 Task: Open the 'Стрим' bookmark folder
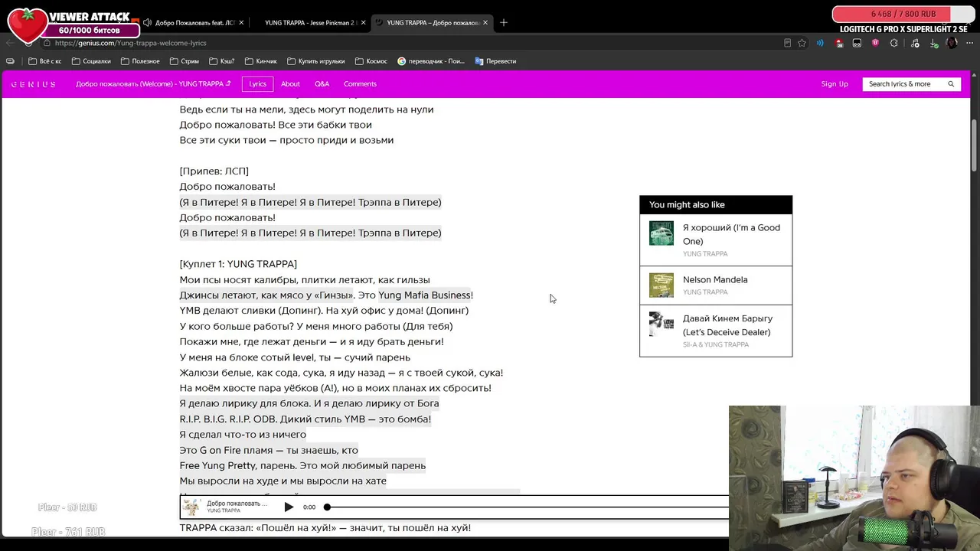click(x=184, y=61)
